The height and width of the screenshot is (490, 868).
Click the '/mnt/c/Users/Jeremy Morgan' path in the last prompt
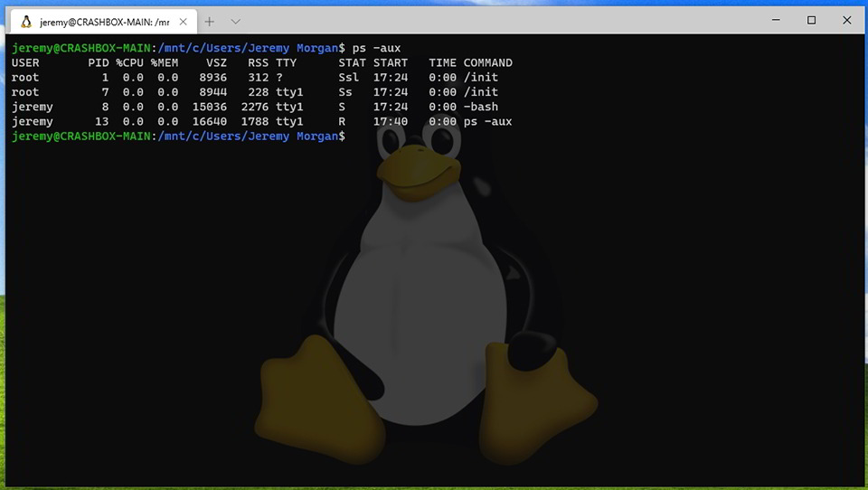[248, 137]
